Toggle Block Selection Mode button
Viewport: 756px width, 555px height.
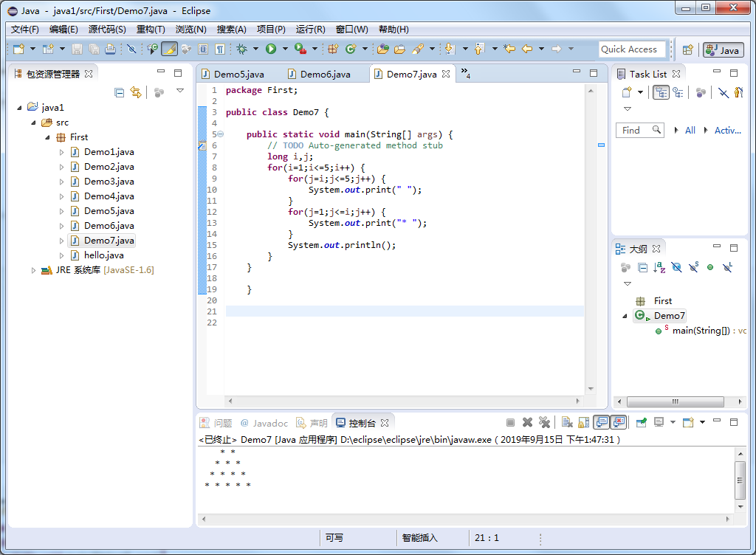click(x=203, y=49)
